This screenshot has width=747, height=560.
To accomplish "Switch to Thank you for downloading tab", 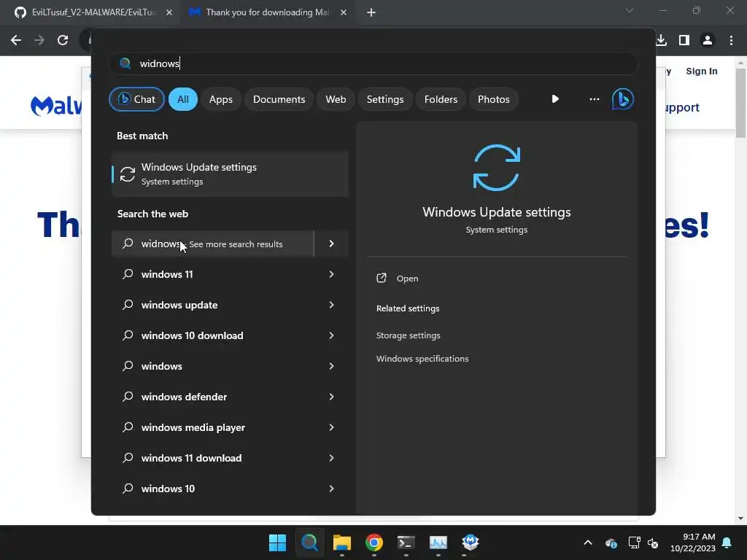I will click(267, 12).
